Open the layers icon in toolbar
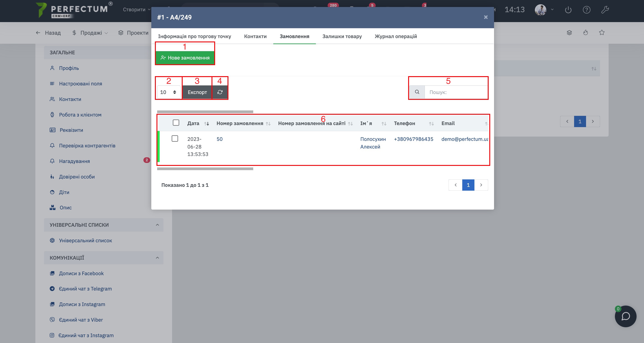The width and height of the screenshot is (644, 343). click(569, 33)
